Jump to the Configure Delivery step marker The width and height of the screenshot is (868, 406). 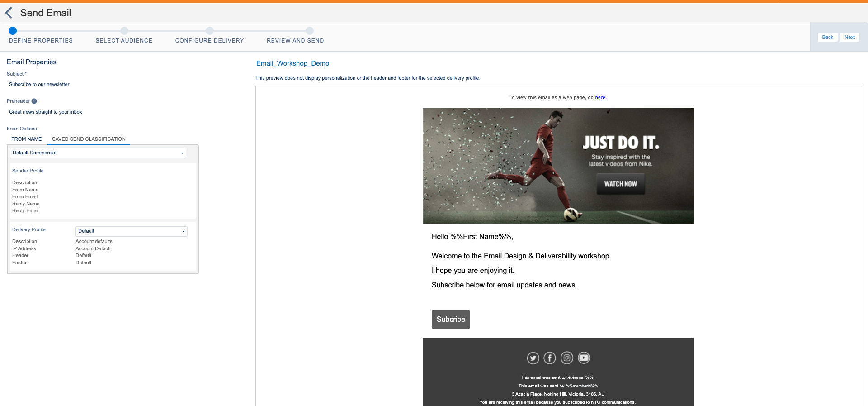pyautogui.click(x=210, y=31)
